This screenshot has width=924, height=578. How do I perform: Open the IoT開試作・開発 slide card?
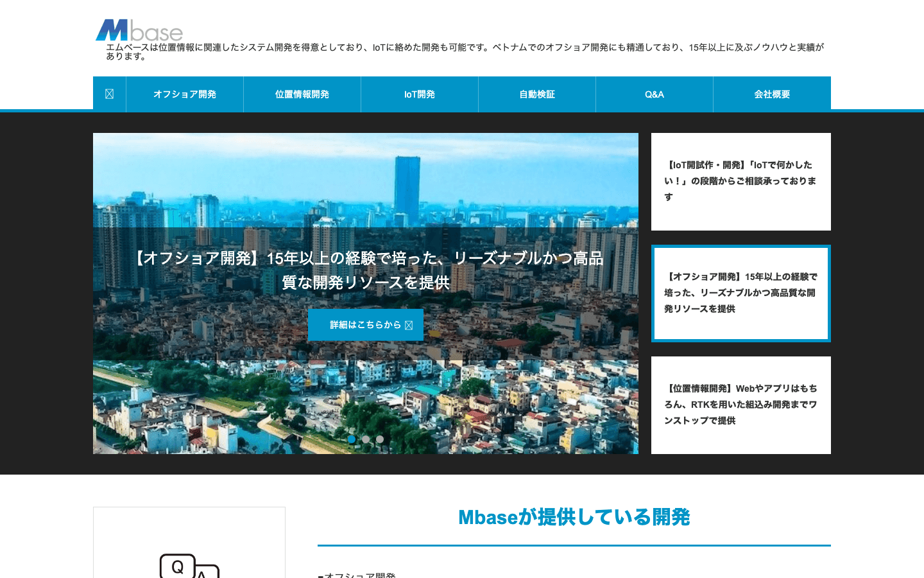coord(741,182)
